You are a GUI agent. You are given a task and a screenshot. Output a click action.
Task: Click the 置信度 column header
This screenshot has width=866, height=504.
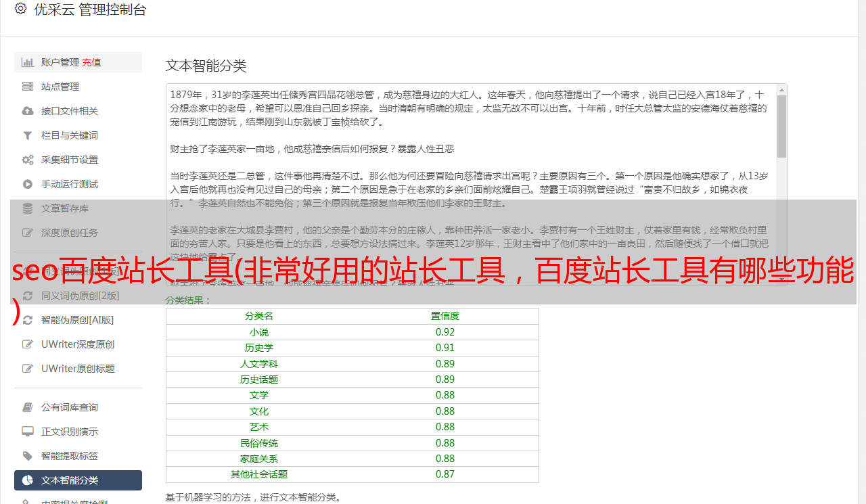pos(445,316)
